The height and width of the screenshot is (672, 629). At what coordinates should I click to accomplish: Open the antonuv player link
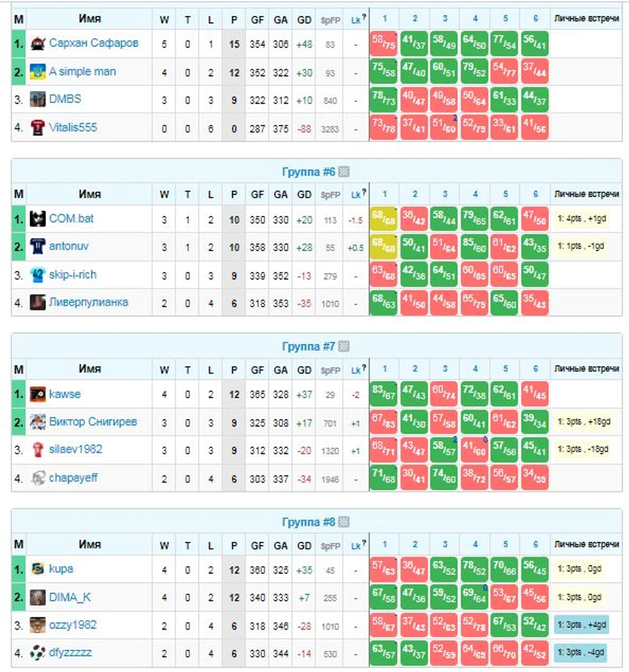click(69, 246)
